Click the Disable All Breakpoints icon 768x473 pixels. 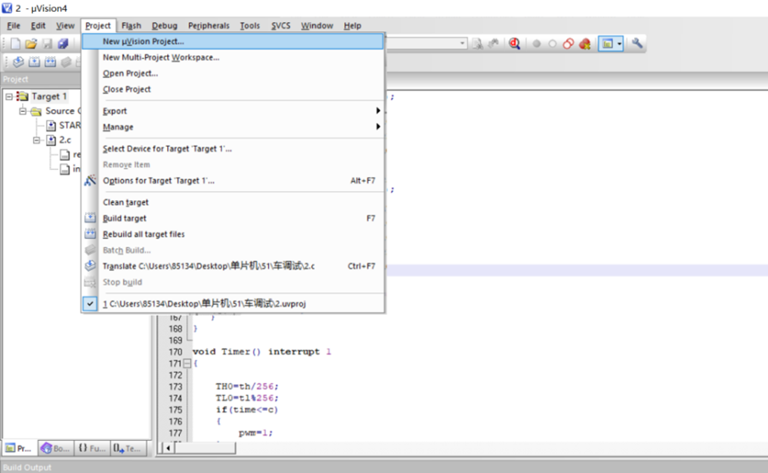coord(568,44)
